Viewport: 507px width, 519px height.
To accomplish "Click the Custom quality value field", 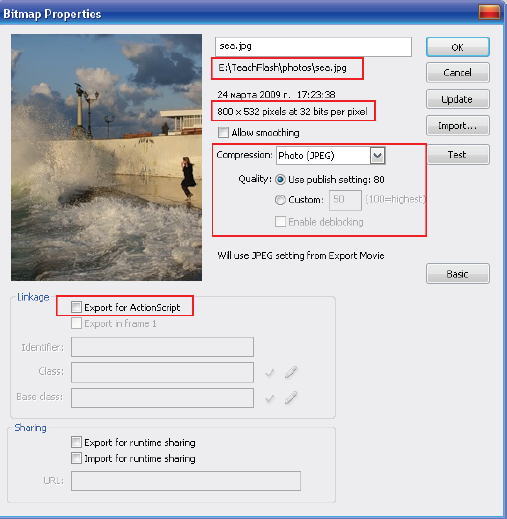I will [345, 200].
